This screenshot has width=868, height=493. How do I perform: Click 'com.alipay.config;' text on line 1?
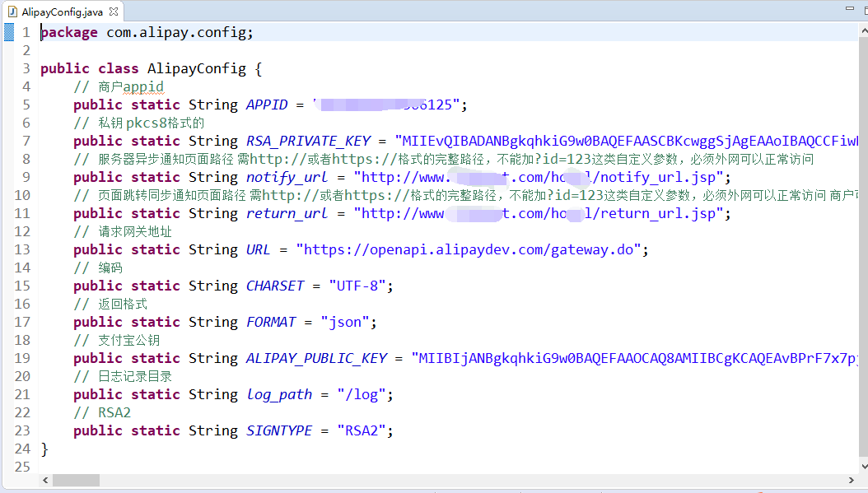click(x=180, y=33)
